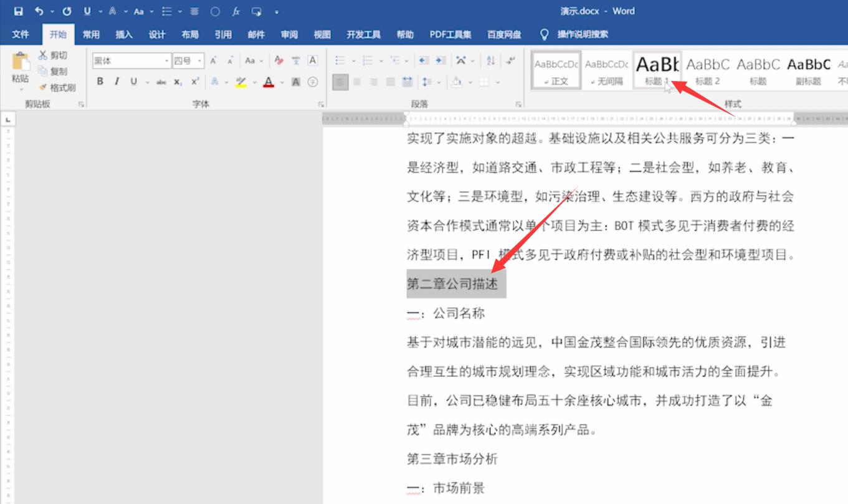Apply numbered list icon
The width and height of the screenshot is (848, 504).
pyautogui.click(x=368, y=61)
